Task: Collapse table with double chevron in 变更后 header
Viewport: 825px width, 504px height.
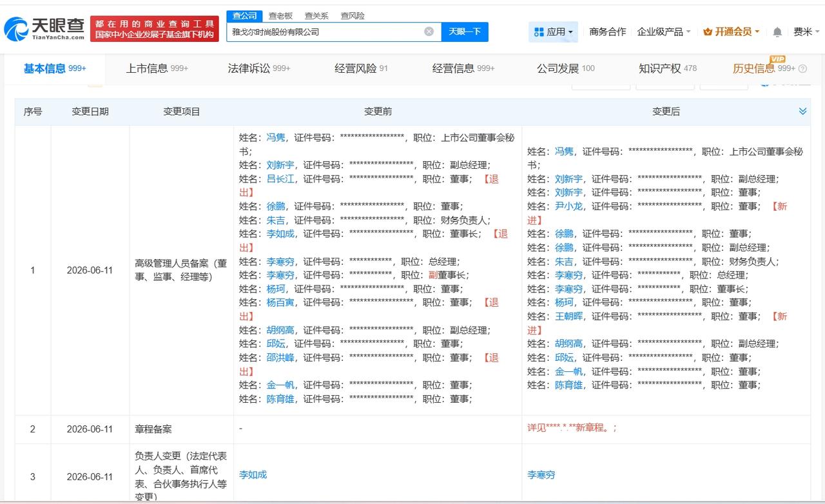Action: pyautogui.click(x=802, y=111)
